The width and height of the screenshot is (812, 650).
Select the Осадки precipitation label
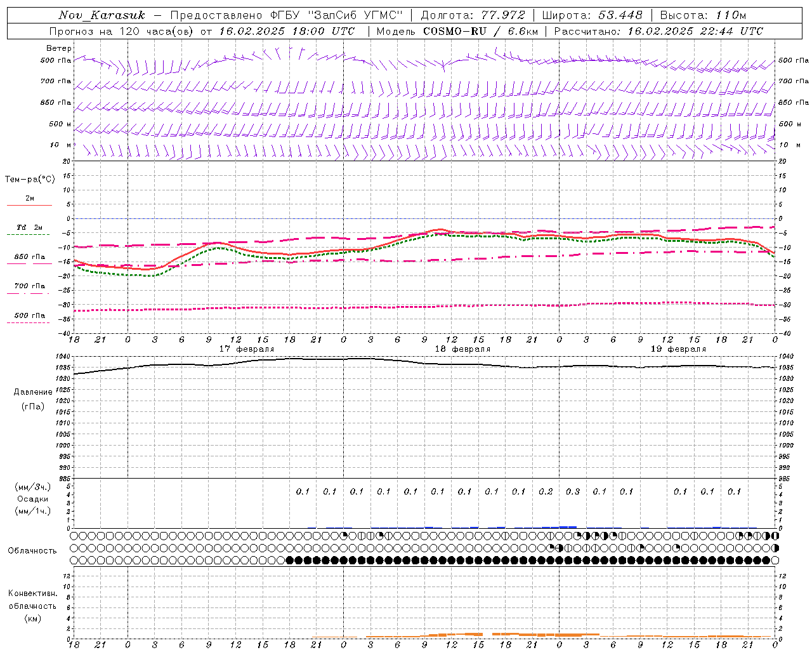[x=33, y=499]
